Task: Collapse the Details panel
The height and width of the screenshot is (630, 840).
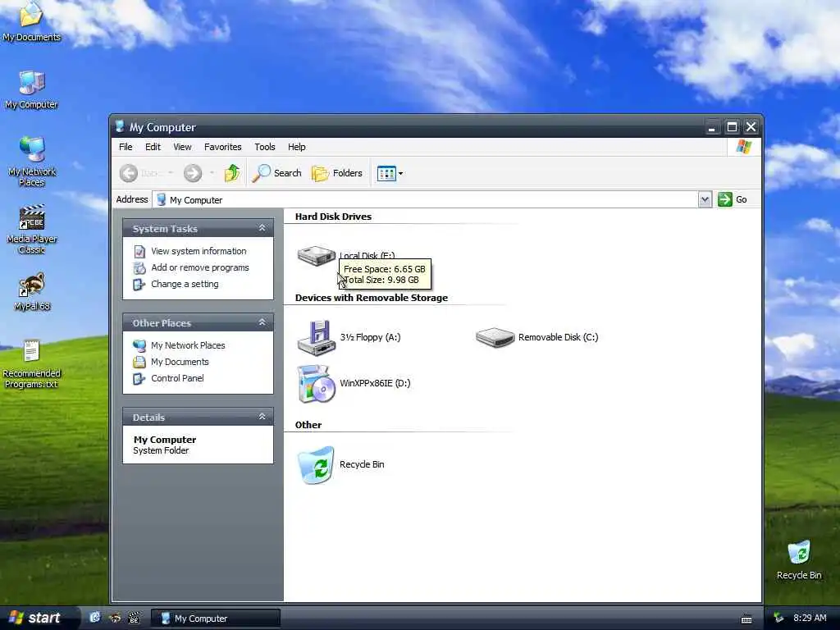Action: tap(262, 417)
